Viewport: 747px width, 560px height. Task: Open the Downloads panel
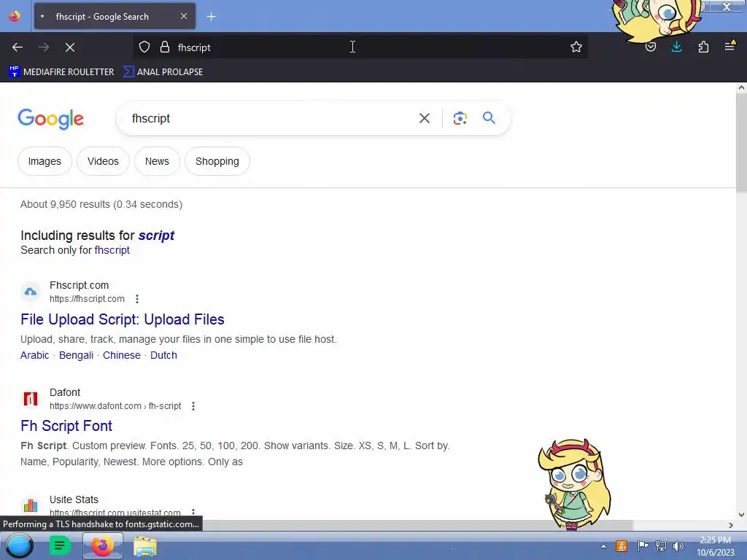pos(676,47)
